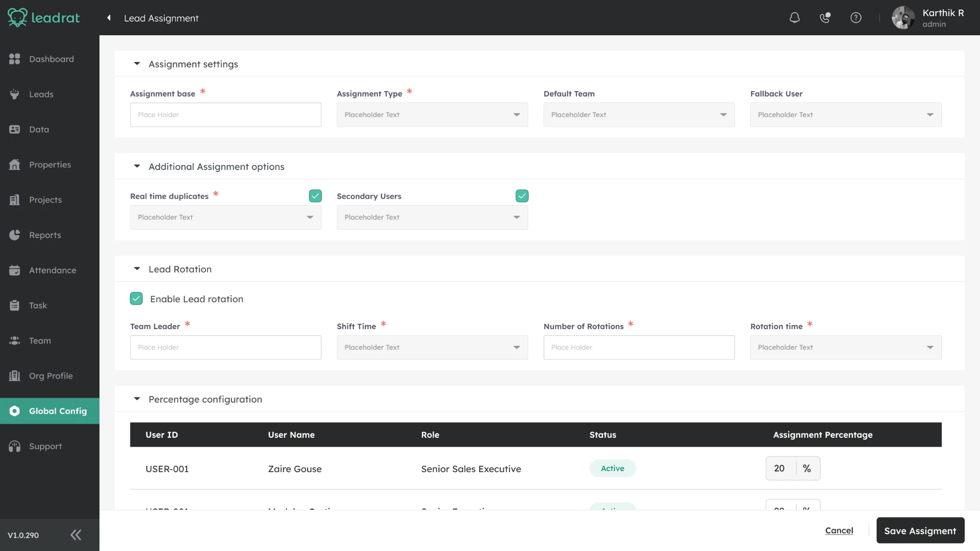Open the Real time duplicates dropdown
980x551 pixels.
pyautogui.click(x=225, y=217)
